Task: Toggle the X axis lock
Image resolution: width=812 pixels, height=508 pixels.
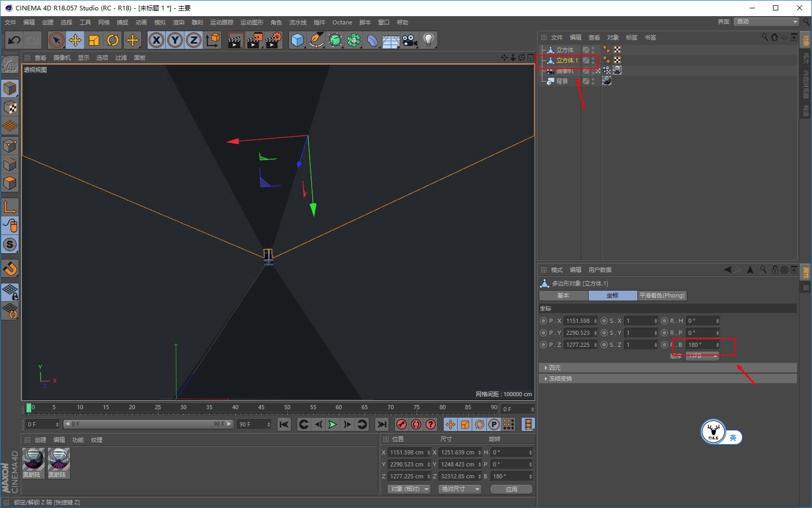Action: point(156,40)
